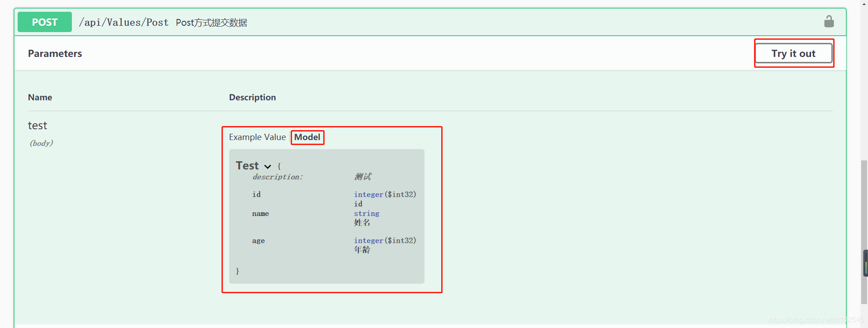
Task: Collapse the Test model chevron
Action: (268, 167)
